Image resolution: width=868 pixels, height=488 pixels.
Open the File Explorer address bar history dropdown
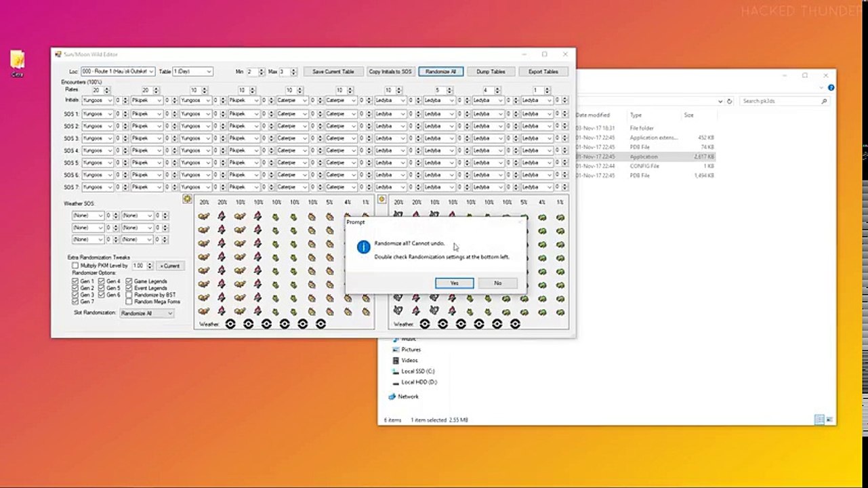point(720,101)
